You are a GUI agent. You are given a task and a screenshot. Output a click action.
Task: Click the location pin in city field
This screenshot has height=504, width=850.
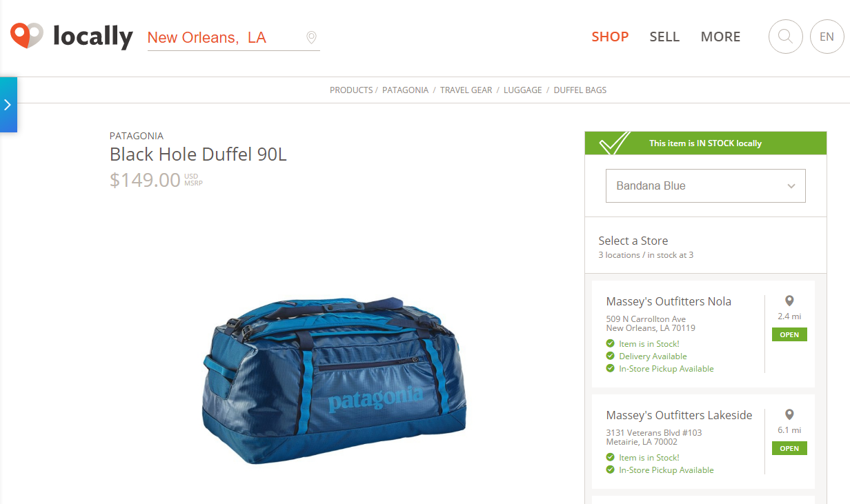[x=311, y=37]
